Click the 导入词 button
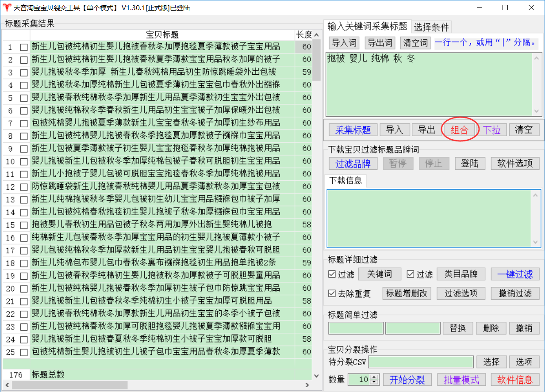 point(344,43)
